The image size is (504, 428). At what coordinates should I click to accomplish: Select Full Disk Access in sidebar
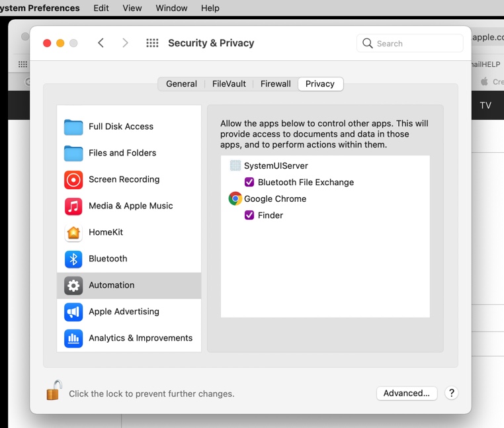tap(129, 127)
